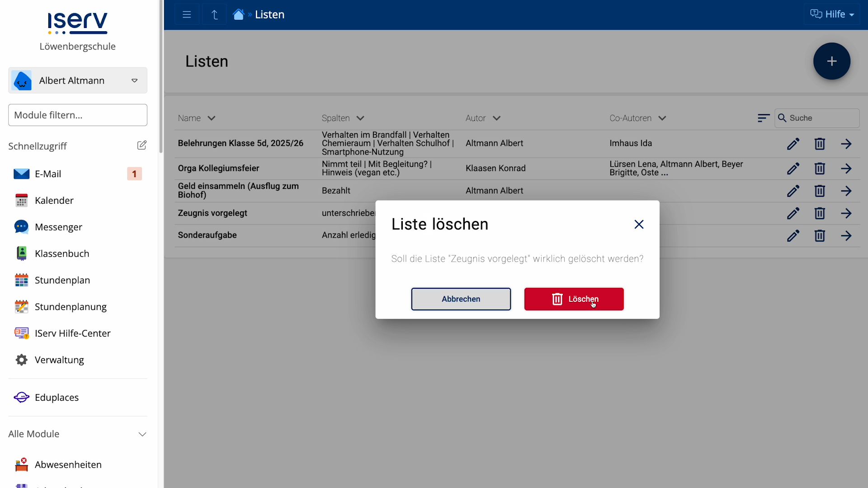Toggle the hamburger menu in top bar
Viewport: 868px width, 488px height.
tap(187, 14)
